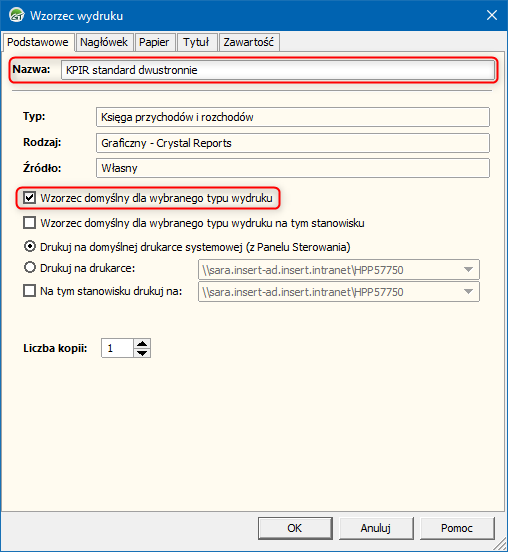Screen dimensions: 508x552
Task: Uncheck Wzorzec domyślny dla wybranego typu wydruku
Action: pos(30,197)
